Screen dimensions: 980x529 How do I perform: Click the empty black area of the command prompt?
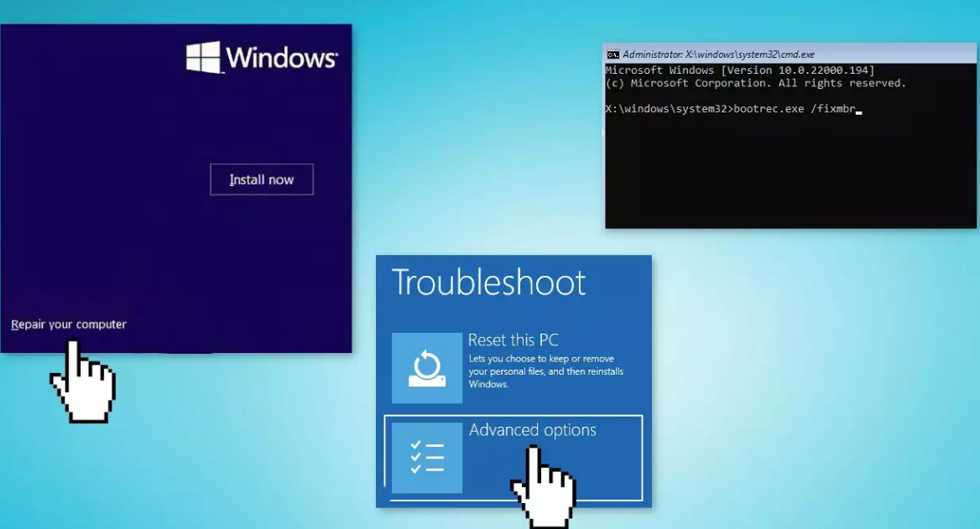(789, 176)
